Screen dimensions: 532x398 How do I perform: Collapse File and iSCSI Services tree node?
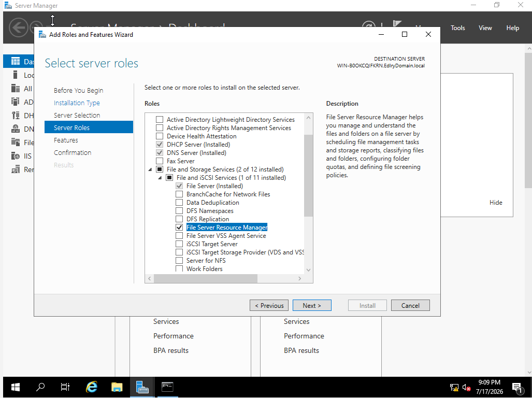point(160,178)
